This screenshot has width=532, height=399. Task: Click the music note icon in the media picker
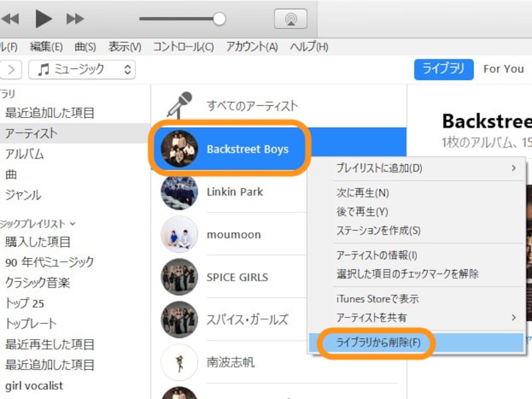click(x=45, y=69)
